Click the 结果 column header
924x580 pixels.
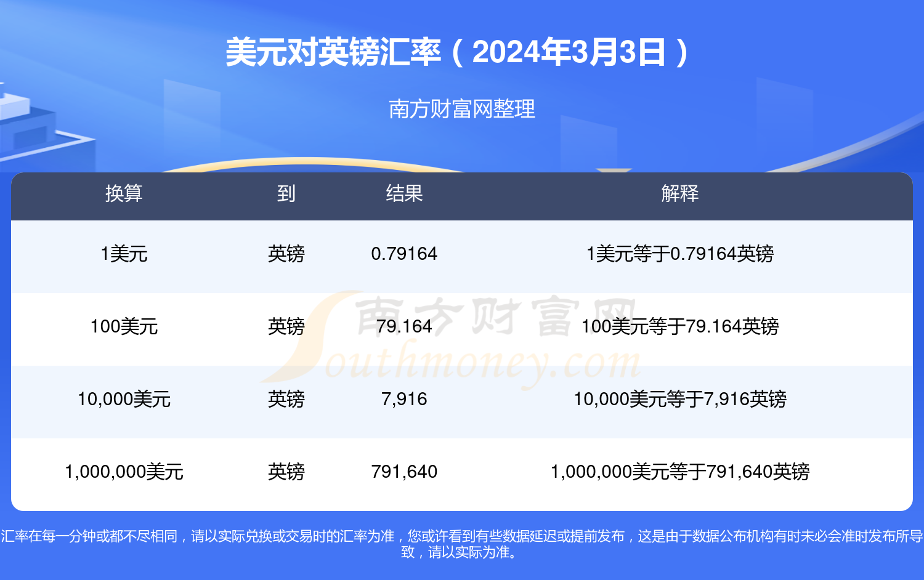(x=404, y=193)
